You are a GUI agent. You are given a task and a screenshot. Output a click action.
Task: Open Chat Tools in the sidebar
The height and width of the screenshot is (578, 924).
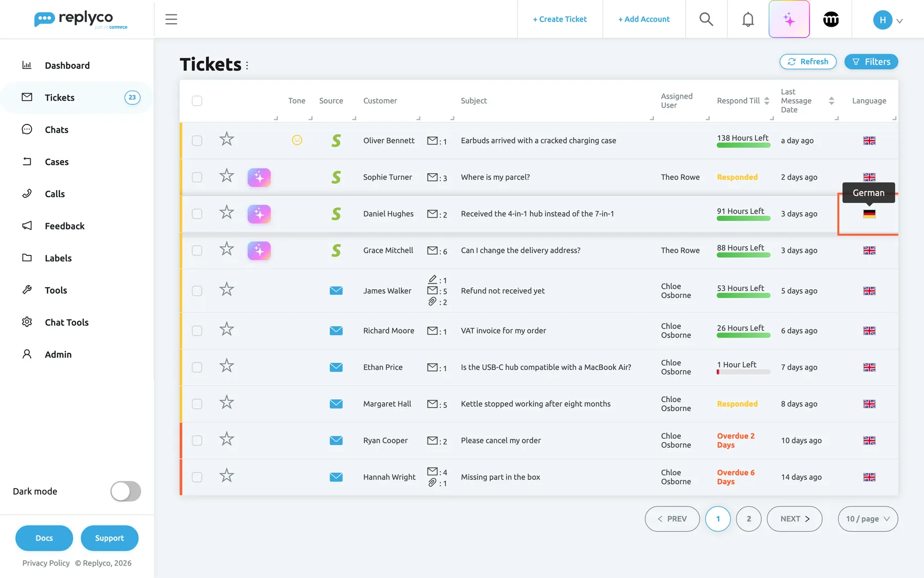pyautogui.click(x=67, y=322)
